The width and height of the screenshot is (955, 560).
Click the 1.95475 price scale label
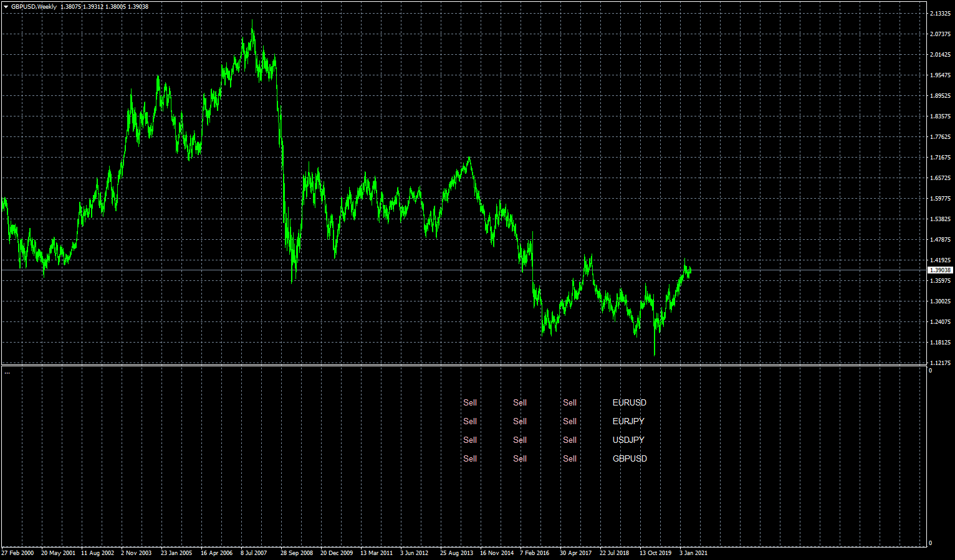click(940, 75)
